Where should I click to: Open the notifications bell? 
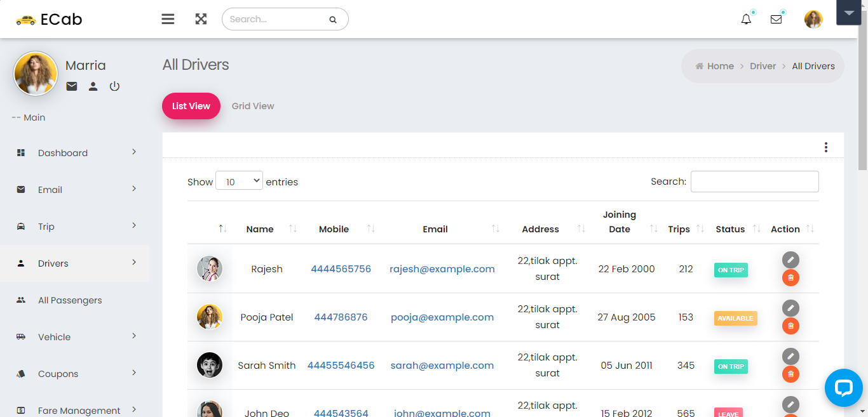pyautogui.click(x=746, y=19)
